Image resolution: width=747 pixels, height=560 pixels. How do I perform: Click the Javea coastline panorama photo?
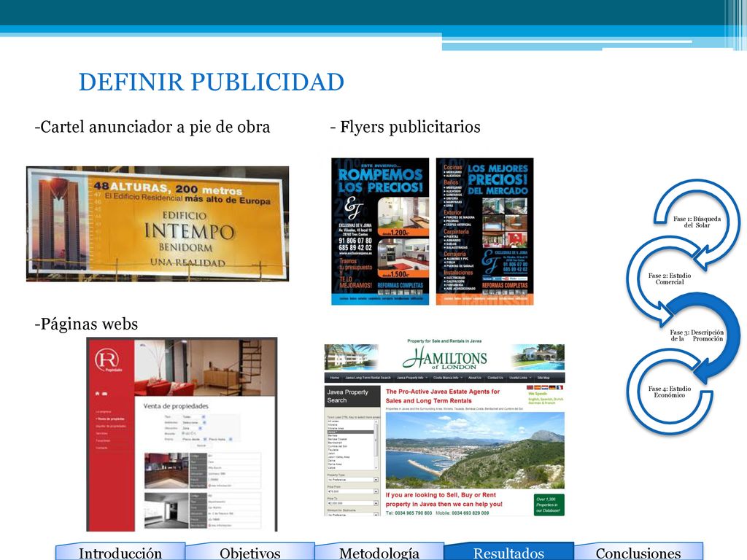[475, 451]
